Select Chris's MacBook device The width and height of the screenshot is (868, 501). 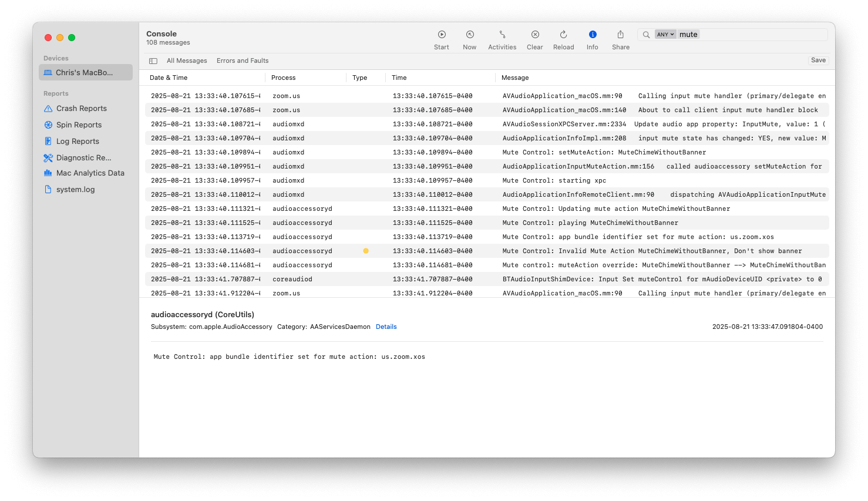[x=86, y=72]
